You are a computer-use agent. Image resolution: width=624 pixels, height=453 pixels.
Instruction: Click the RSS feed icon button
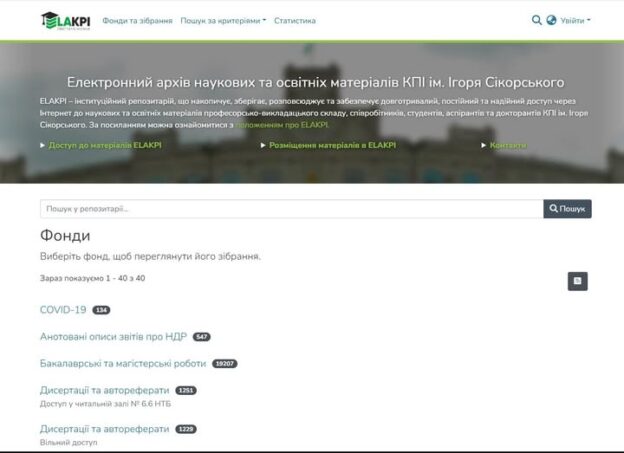click(577, 282)
